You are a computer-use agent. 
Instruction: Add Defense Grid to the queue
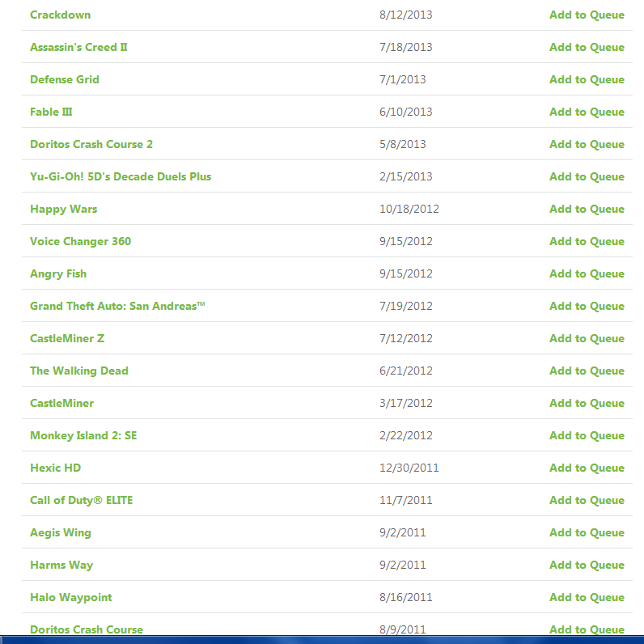pyautogui.click(x=587, y=79)
